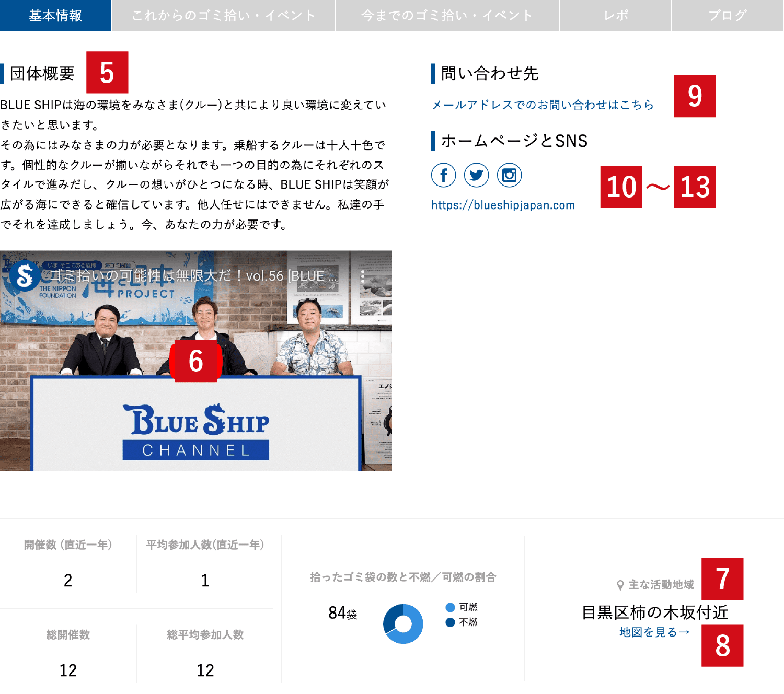This screenshot has height=694, width=784.
Task: Open the Twitter profile icon
Action: click(476, 175)
